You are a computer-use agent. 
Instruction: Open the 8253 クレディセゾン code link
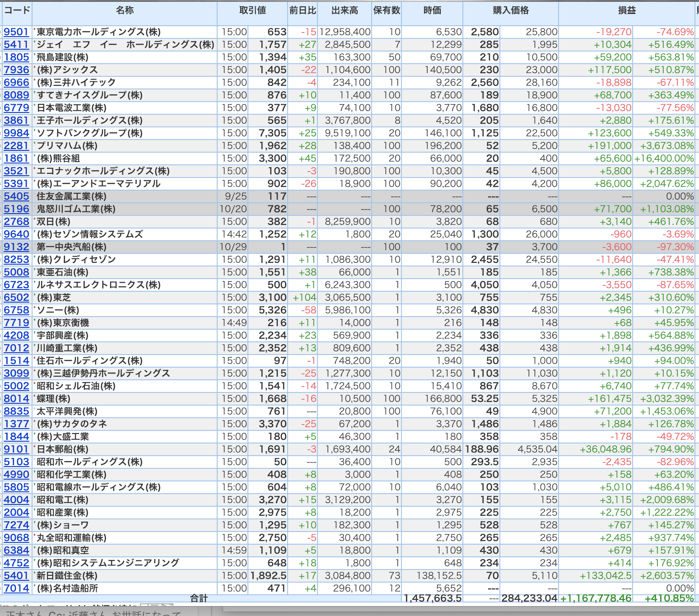pyautogui.click(x=16, y=260)
